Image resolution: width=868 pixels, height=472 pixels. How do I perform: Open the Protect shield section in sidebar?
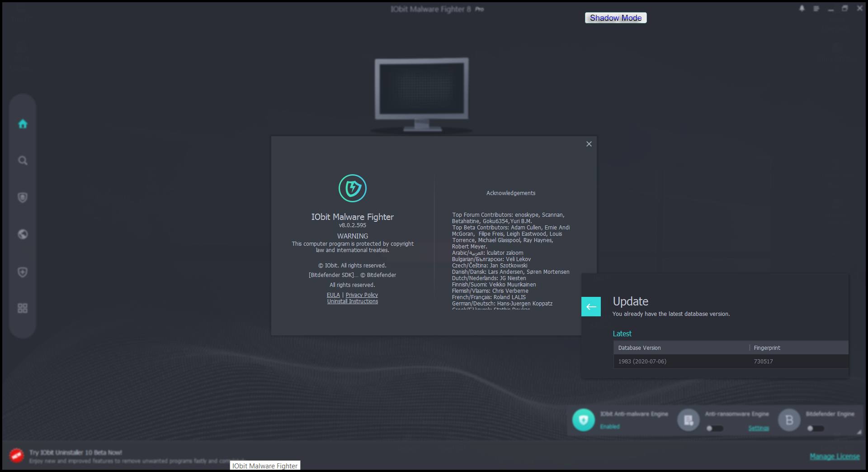[23, 197]
